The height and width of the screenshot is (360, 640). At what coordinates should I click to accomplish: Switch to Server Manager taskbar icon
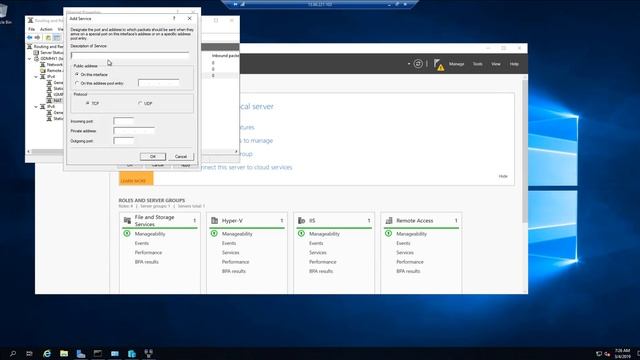81,353
